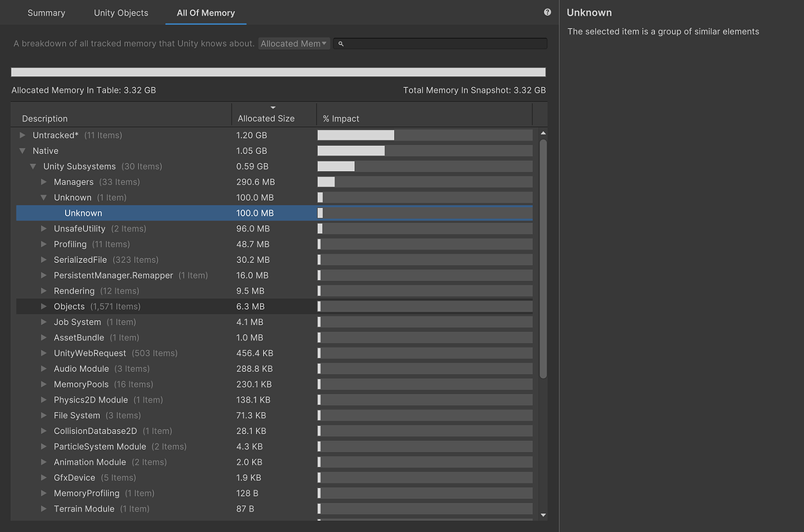The width and height of the screenshot is (804, 532).
Task: Click the scrollbar down arrow
Action: [543, 516]
